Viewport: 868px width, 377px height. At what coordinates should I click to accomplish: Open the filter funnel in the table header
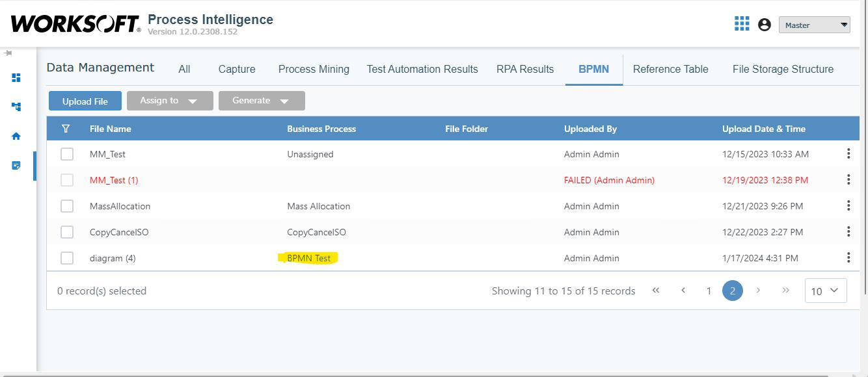pos(66,129)
